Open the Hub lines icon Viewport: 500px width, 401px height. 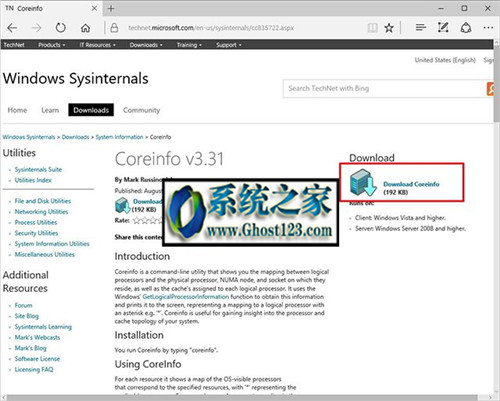421,28
